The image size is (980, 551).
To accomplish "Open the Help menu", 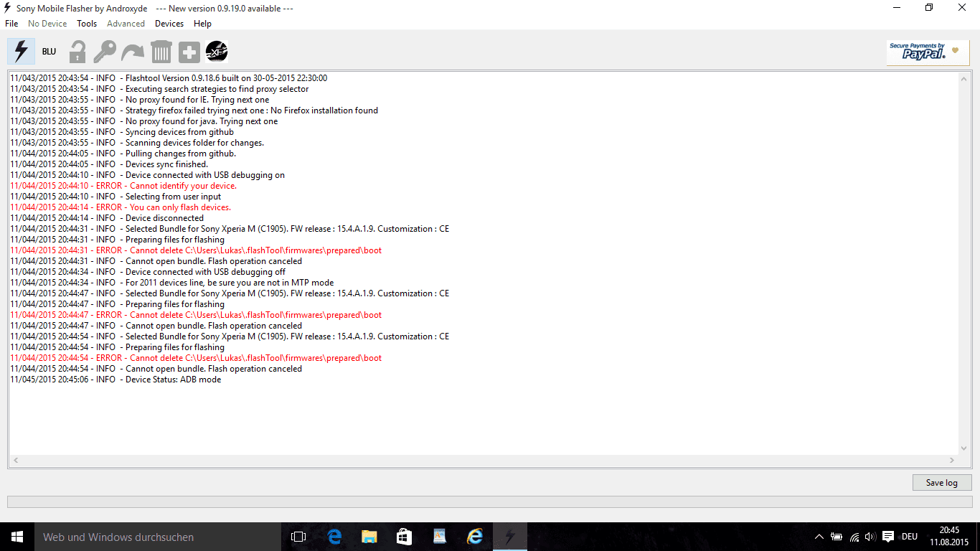I will (x=202, y=24).
